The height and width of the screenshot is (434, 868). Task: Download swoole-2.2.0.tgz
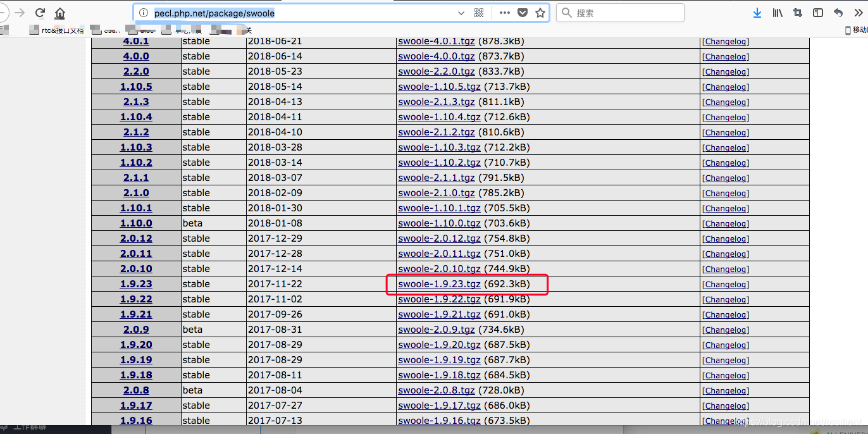click(436, 71)
